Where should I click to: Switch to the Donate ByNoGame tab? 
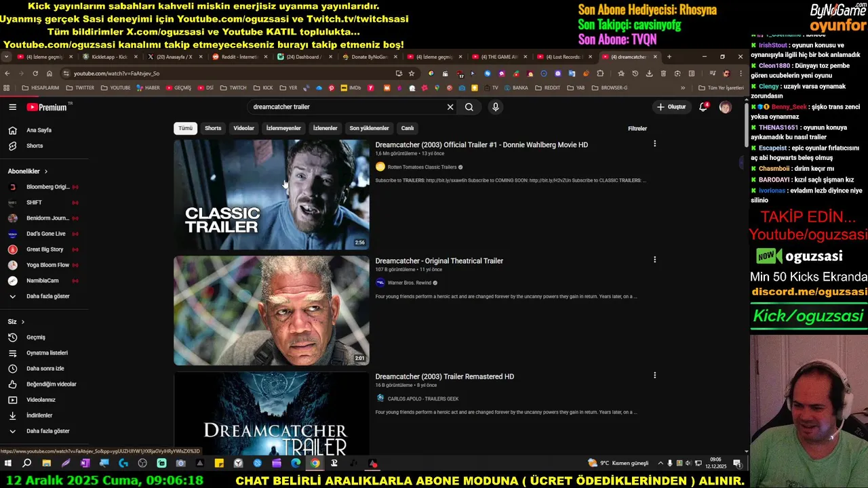[370, 57]
